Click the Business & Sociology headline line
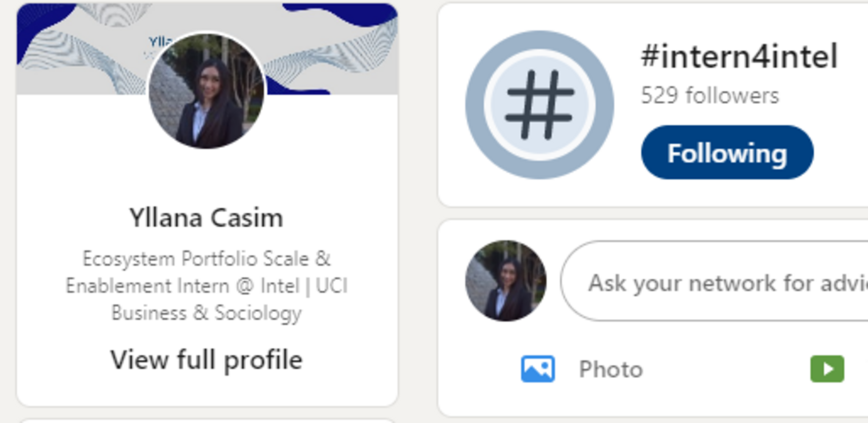868x423 pixels. coord(206,313)
